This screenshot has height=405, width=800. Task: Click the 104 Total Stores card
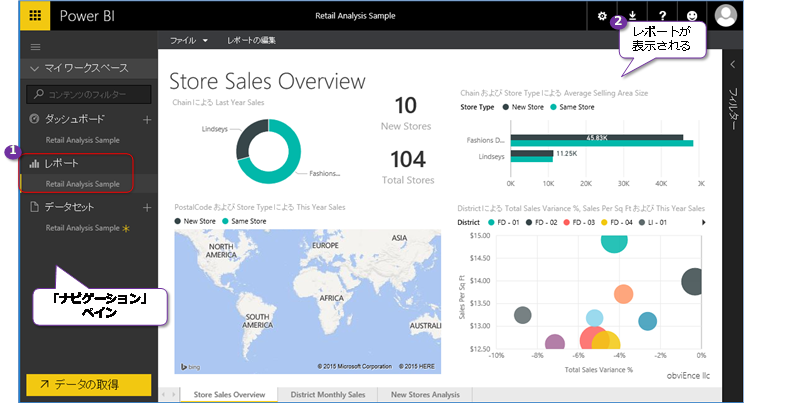pyautogui.click(x=408, y=167)
